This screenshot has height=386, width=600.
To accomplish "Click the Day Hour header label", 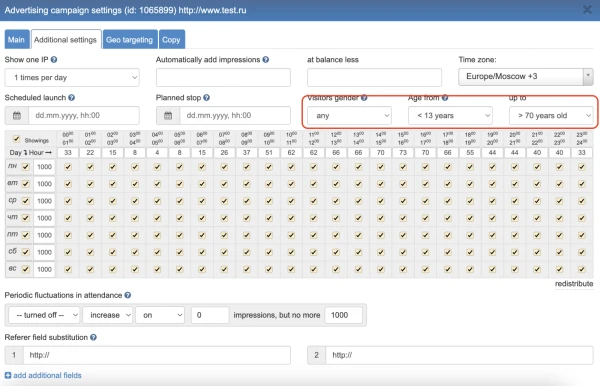I will click(31, 153).
